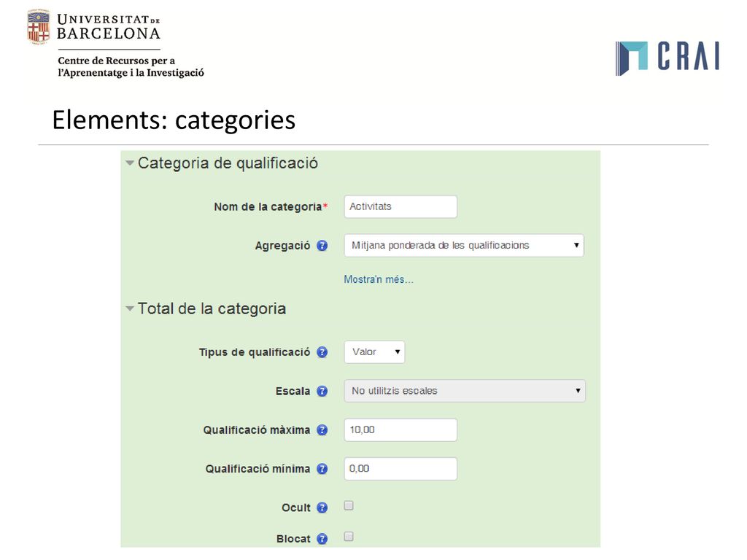Open the Tipus de qualificació Valor dropdown
The image size is (747, 560).
point(374,352)
